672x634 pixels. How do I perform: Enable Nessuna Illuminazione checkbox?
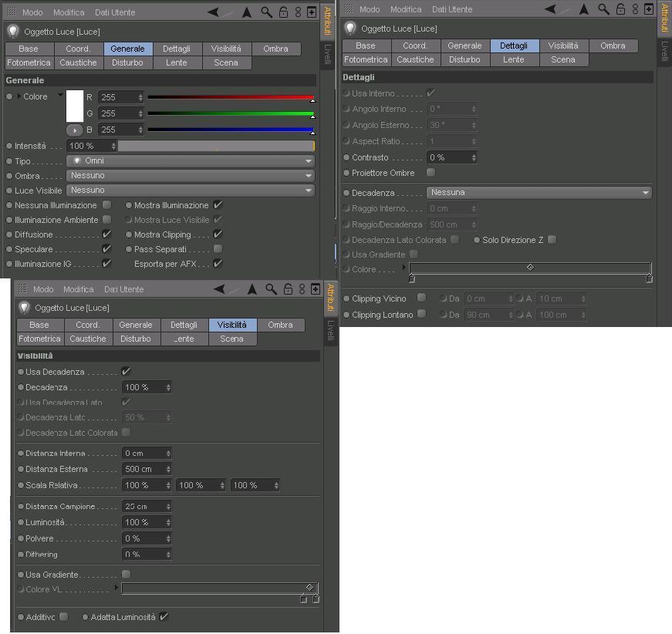coord(106,205)
